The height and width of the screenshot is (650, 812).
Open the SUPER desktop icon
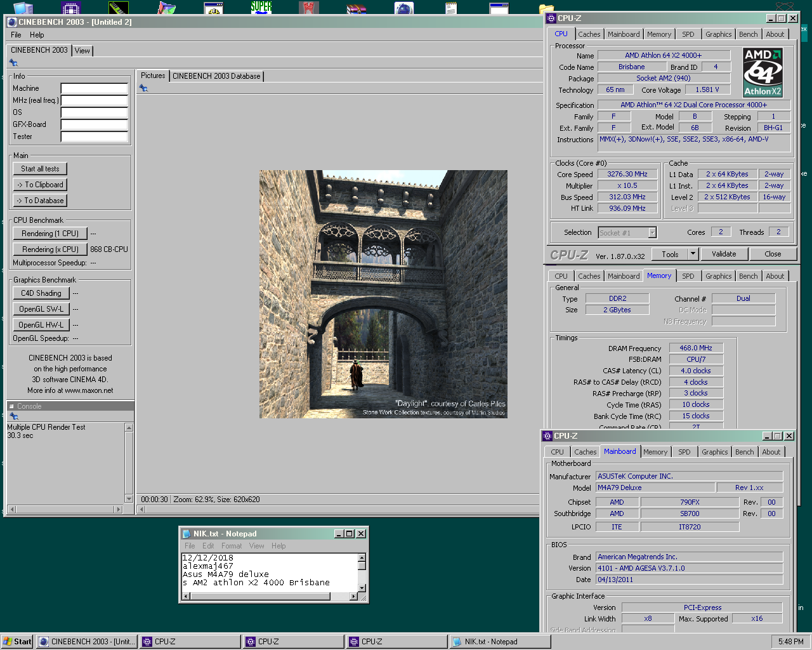point(261,8)
